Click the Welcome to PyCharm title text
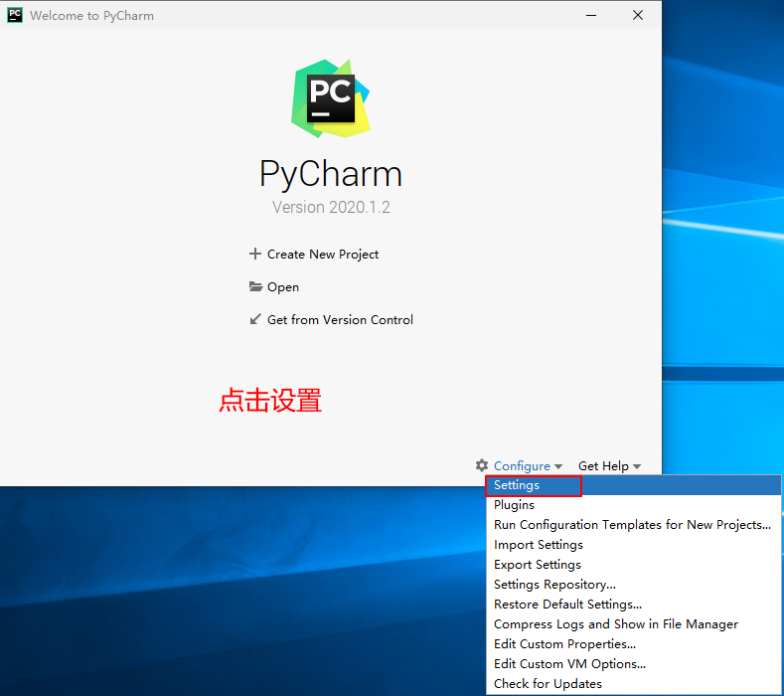The width and height of the screenshot is (784, 696). [92, 16]
